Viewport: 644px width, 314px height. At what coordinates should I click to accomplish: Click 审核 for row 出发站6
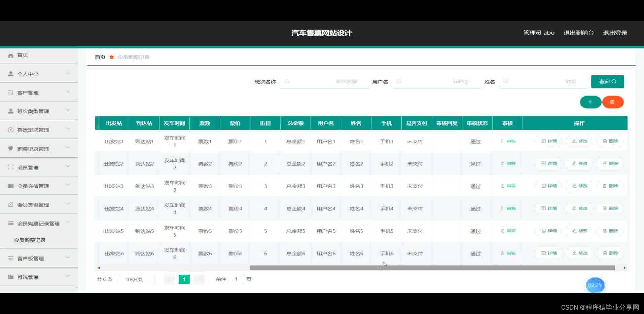[508, 253]
